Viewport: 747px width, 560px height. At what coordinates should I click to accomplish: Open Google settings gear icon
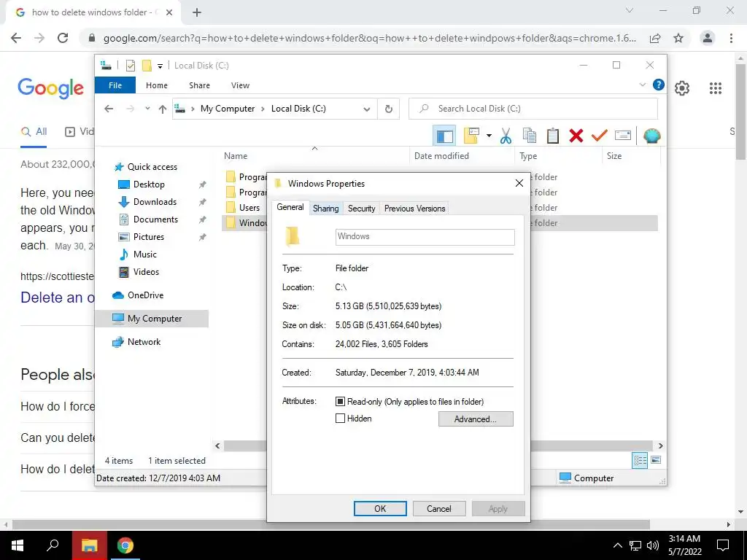coord(682,88)
